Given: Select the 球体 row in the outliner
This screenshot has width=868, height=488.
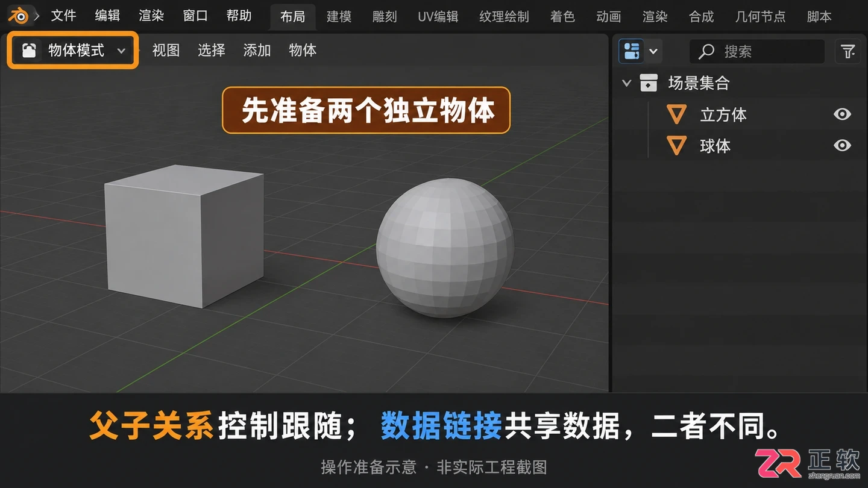Looking at the screenshot, I should coord(741,145).
